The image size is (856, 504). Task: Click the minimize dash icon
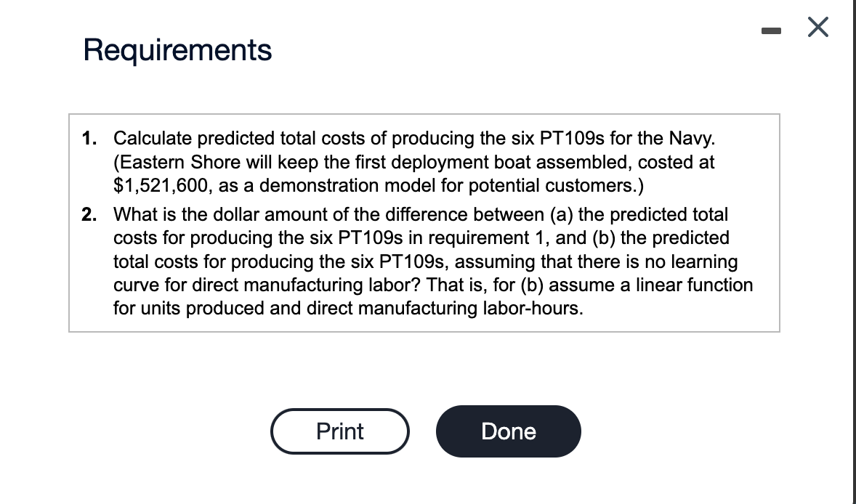772,29
